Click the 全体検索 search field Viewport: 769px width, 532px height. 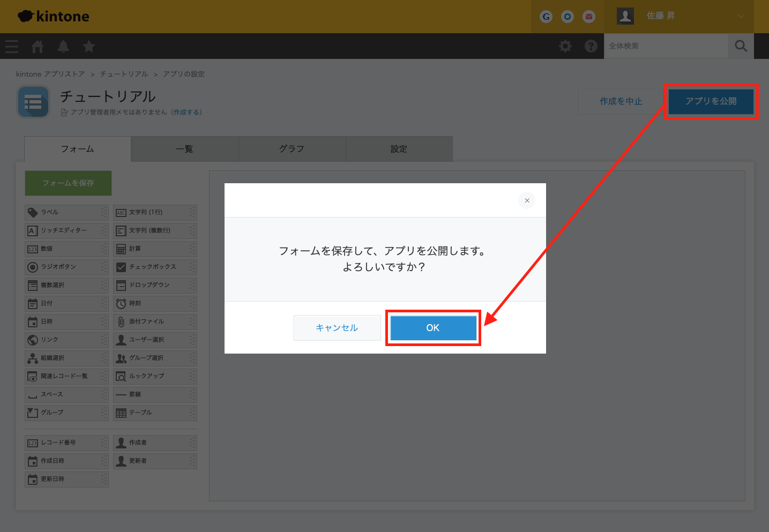[666, 47]
